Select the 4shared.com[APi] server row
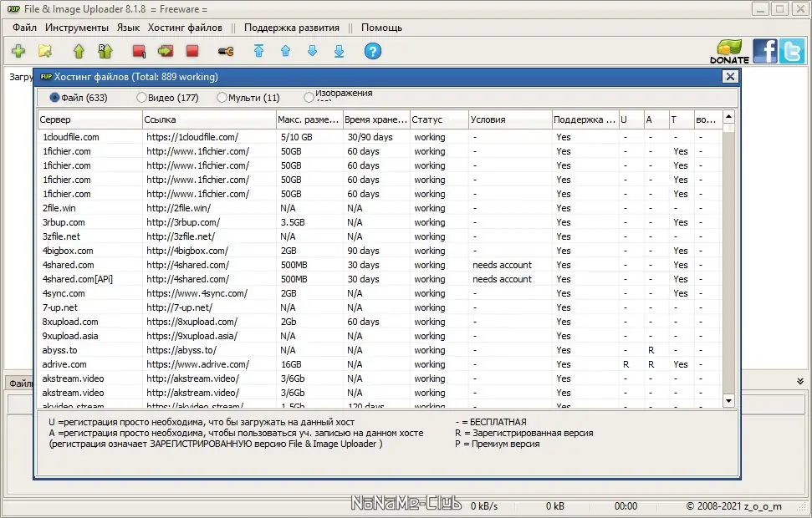 click(x=380, y=279)
